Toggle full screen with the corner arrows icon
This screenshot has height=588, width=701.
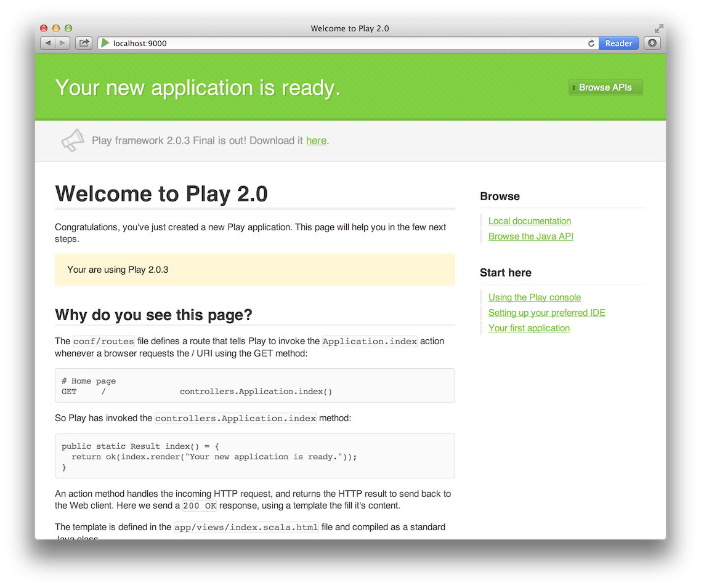(x=658, y=28)
